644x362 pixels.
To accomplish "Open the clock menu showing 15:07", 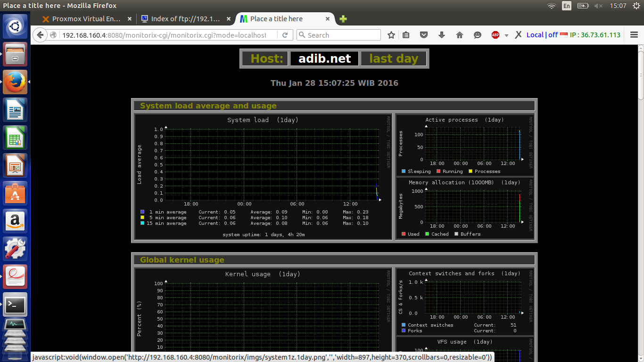I will (618, 6).
